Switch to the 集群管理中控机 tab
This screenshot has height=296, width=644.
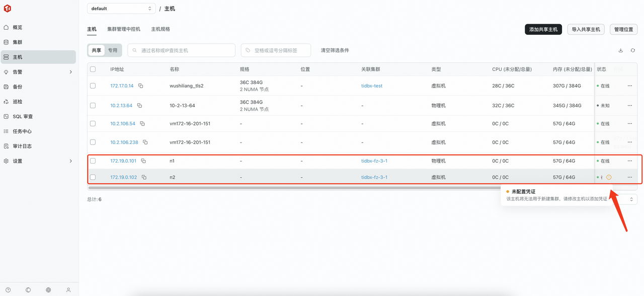tap(124, 29)
